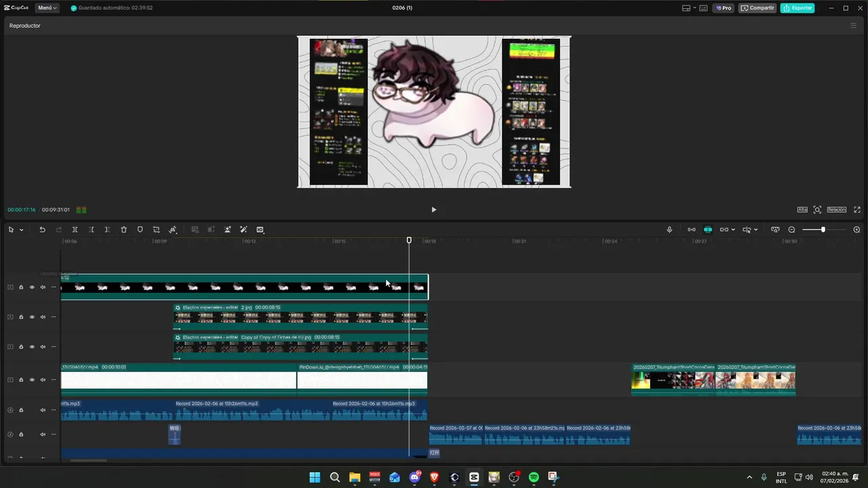Open the auto cutout person tool
Viewport: 868px width, 488px height.
[227, 230]
